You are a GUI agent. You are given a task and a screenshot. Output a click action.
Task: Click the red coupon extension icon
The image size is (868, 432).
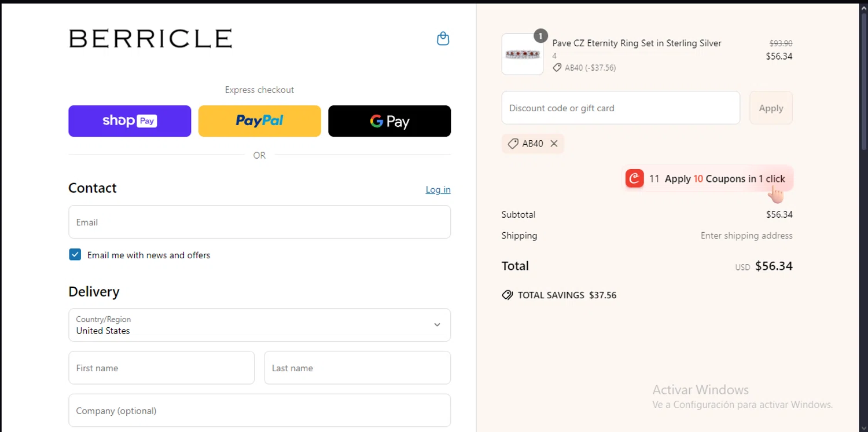tap(634, 178)
